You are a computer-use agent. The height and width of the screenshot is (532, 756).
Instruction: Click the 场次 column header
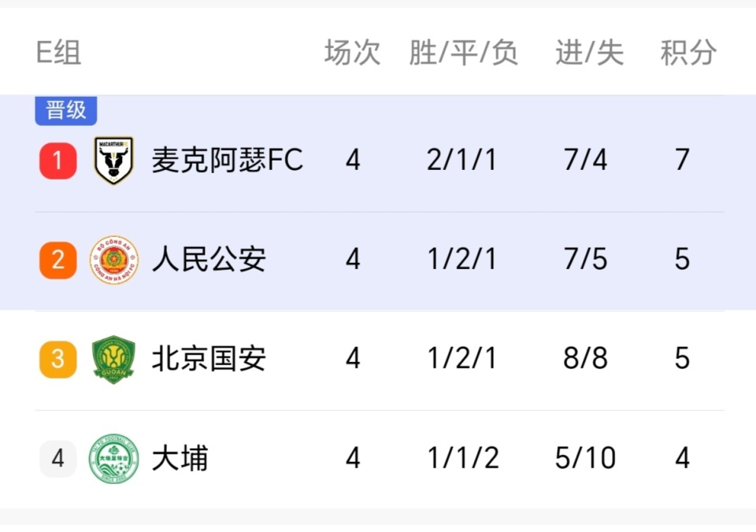352,53
